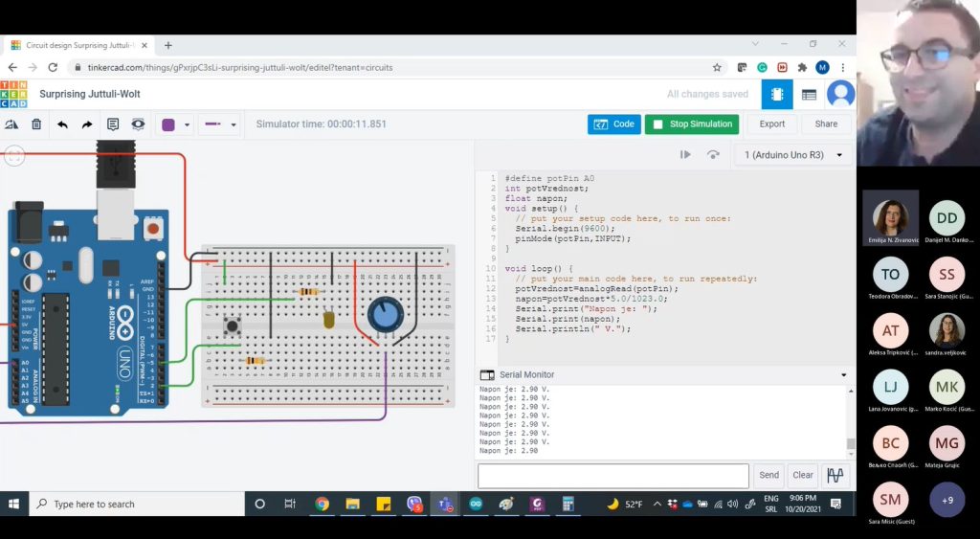The width and height of the screenshot is (980, 539).
Task: Collapse the Serial Monitor panel
Action: (843, 375)
